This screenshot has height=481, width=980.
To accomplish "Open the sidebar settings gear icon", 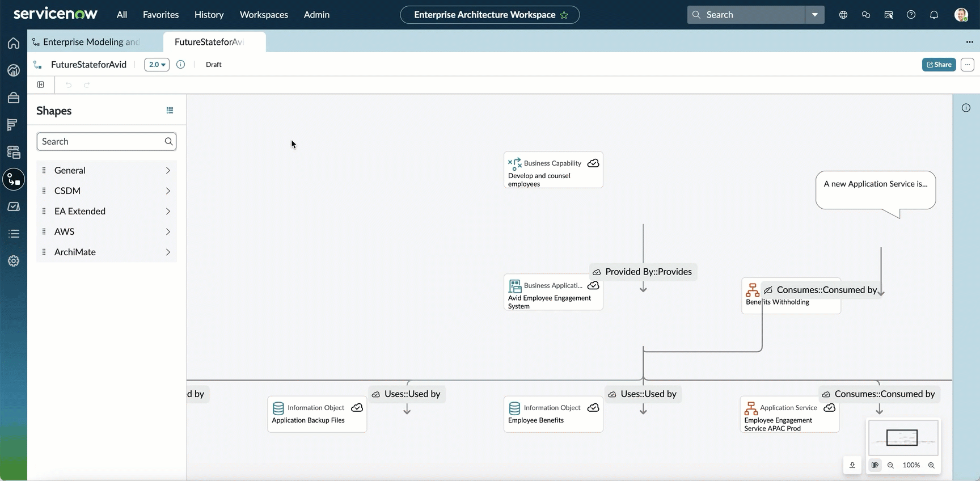I will (x=14, y=261).
